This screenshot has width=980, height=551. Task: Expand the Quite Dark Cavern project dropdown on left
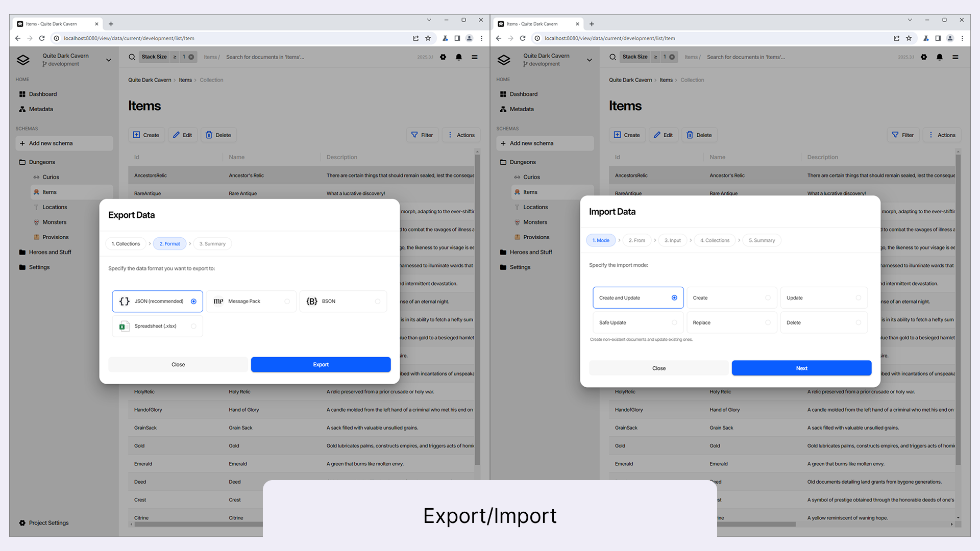pos(109,60)
